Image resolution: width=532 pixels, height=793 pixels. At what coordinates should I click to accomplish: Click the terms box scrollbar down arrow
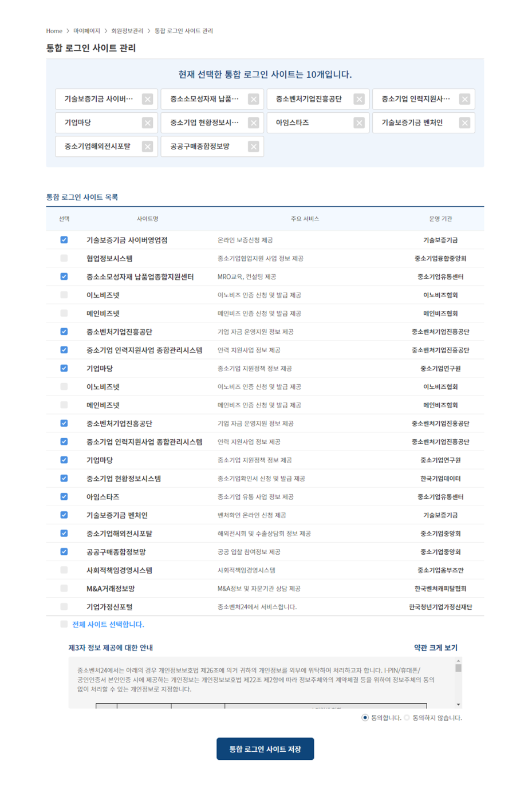point(458,704)
